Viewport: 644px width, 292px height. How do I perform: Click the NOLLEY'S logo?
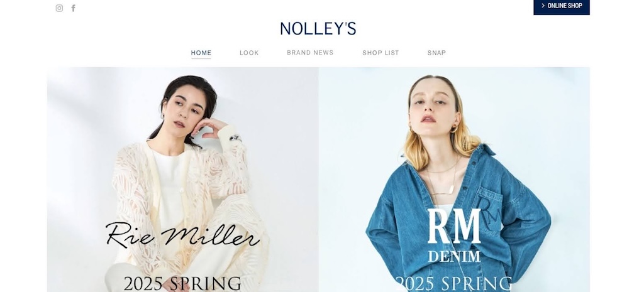coord(318,29)
